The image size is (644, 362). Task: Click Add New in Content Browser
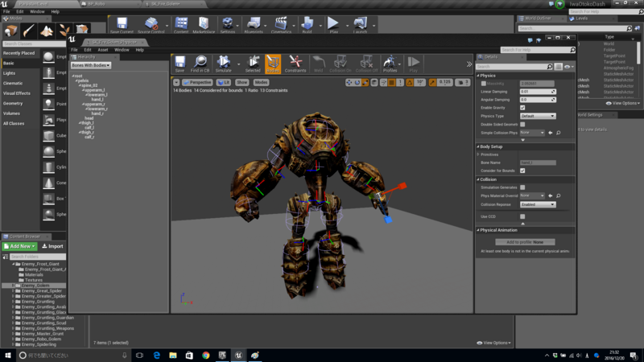[x=19, y=246]
